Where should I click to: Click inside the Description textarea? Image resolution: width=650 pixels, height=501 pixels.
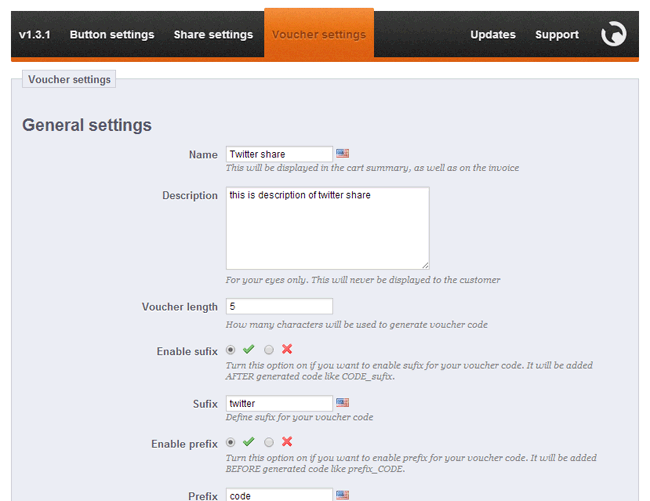(x=327, y=228)
